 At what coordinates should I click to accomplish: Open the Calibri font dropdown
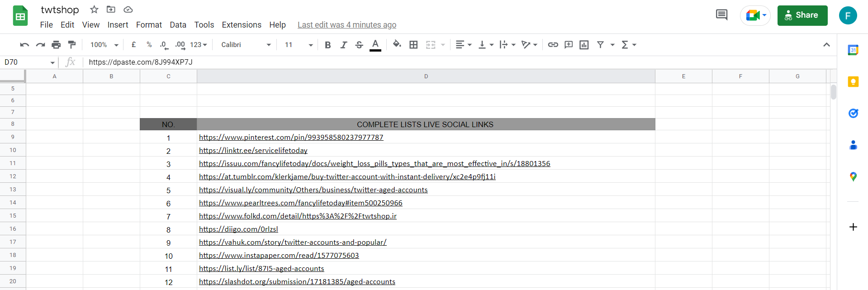[x=246, y=45]
